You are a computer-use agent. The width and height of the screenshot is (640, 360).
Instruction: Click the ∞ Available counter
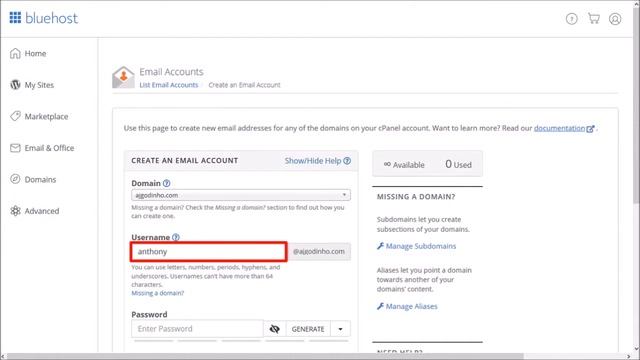point(404,164)
